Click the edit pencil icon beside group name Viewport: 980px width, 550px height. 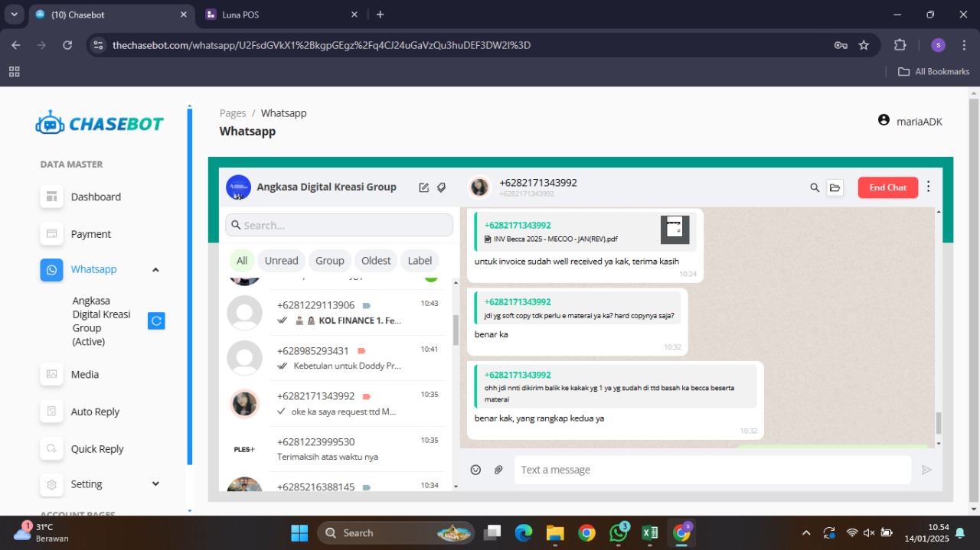(x=424, y=187)
